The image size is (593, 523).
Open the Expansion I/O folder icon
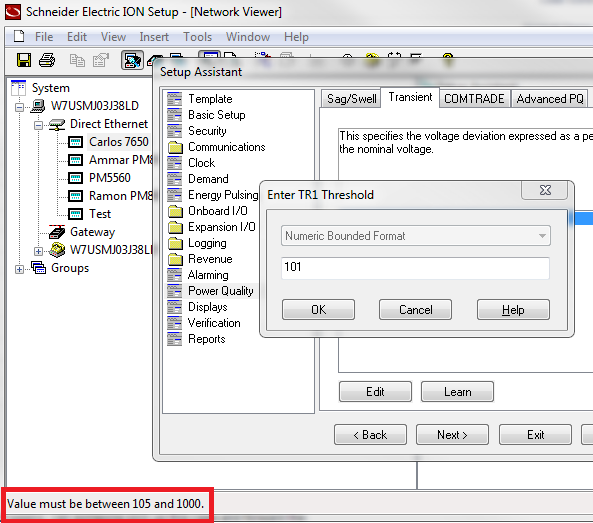coord(175,227)
